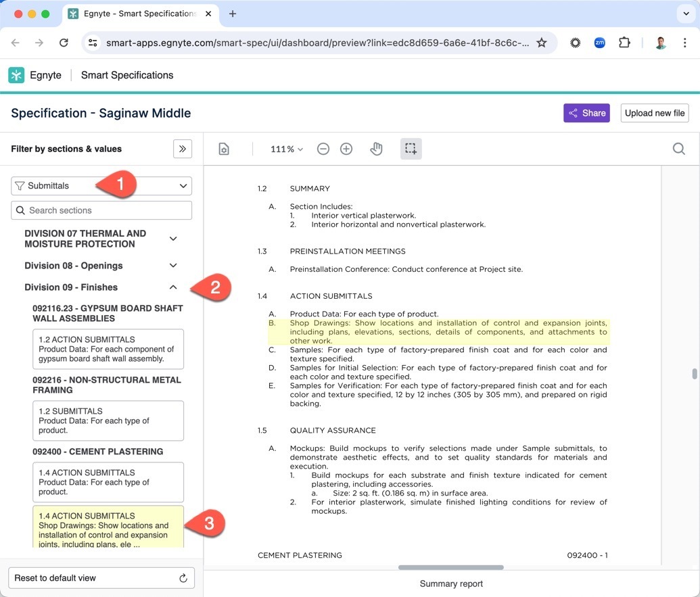Click the Share button
The height and width of the screenshot is (597, 700).
[x=586, y=113]
